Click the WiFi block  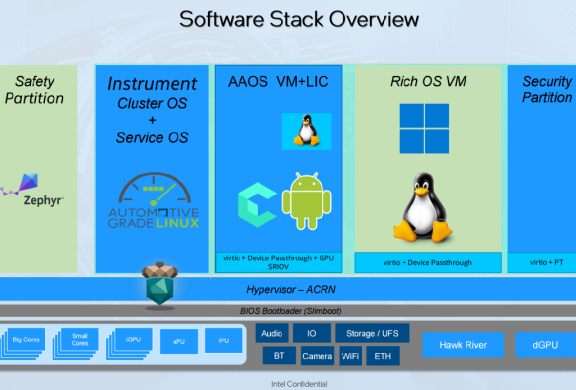click(x=350, y=356)
